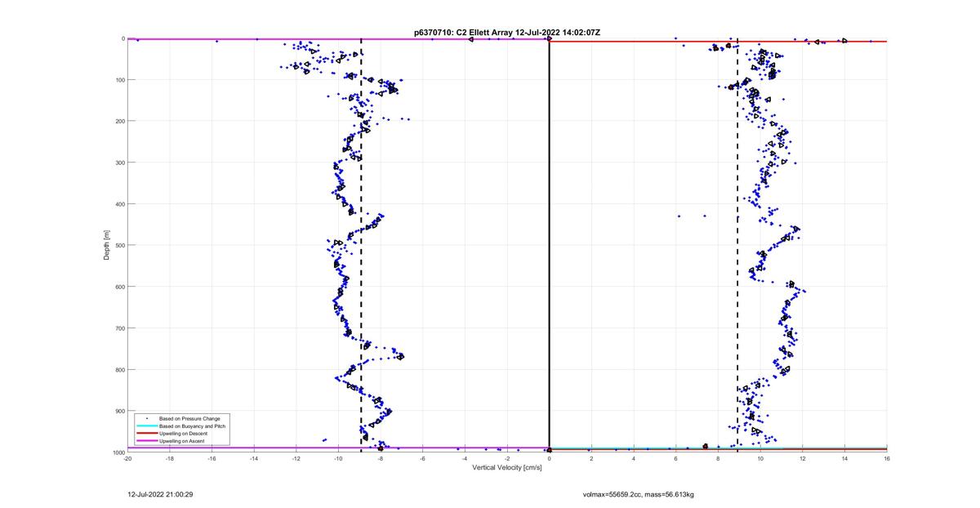
Task: Click x-axis tick label "-2"
Action: 507,459
